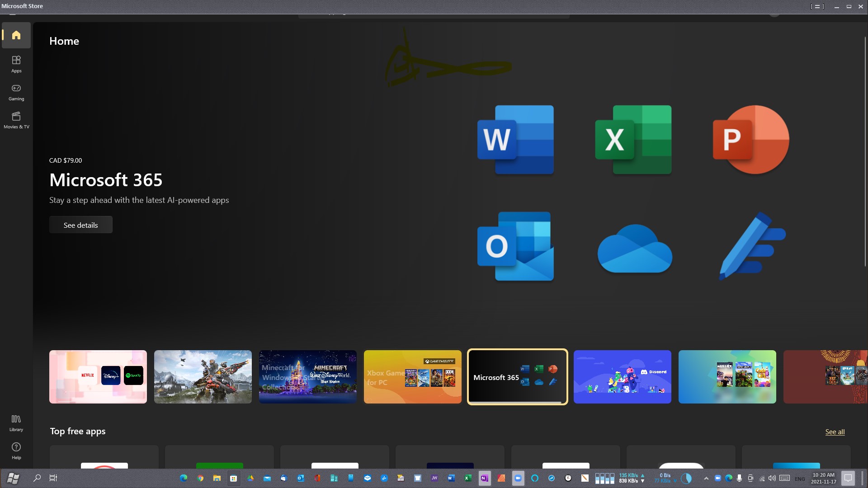Viewport: 868px width, 488px height.
Task: Open the touch keyboard from tray
Action: point(785,478)
